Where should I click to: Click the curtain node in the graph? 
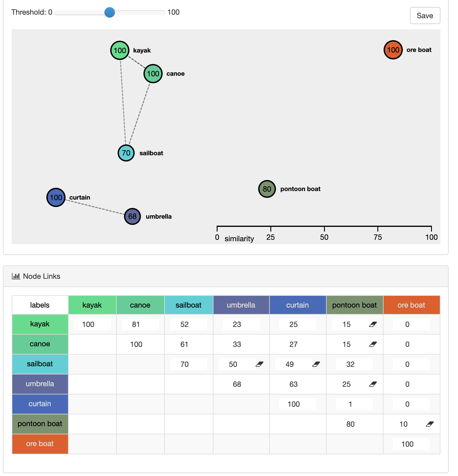[x=56, y=198]
